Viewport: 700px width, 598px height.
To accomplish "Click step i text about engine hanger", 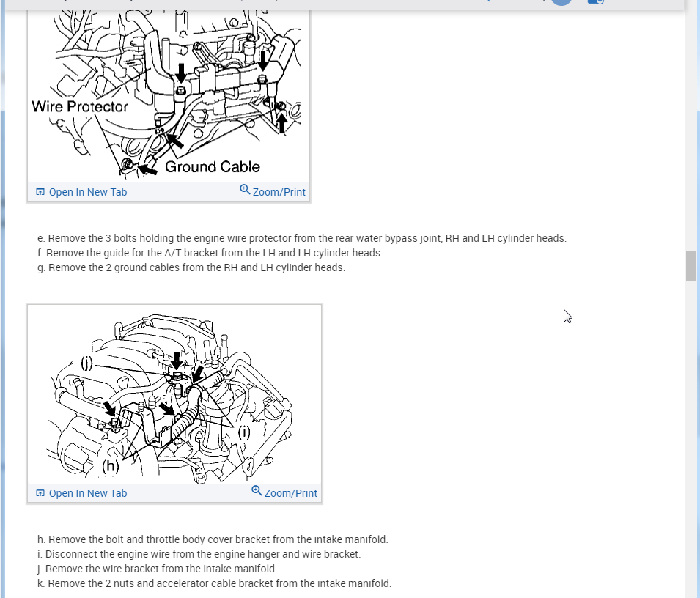I will [x=199, y=554].
